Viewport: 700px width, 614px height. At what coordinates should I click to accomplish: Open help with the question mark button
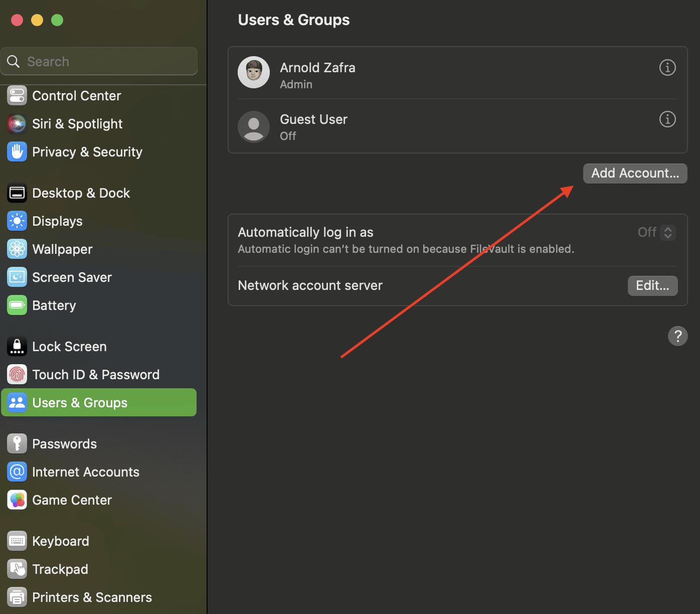pos(677,336)
